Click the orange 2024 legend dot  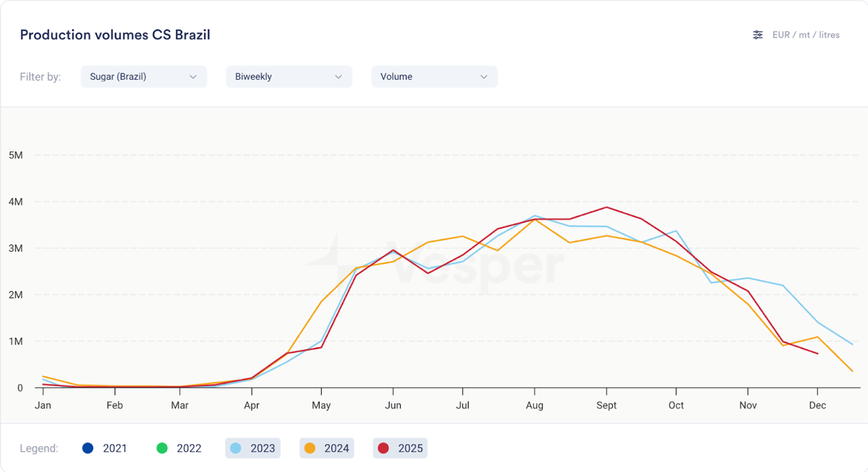point(310,448)
